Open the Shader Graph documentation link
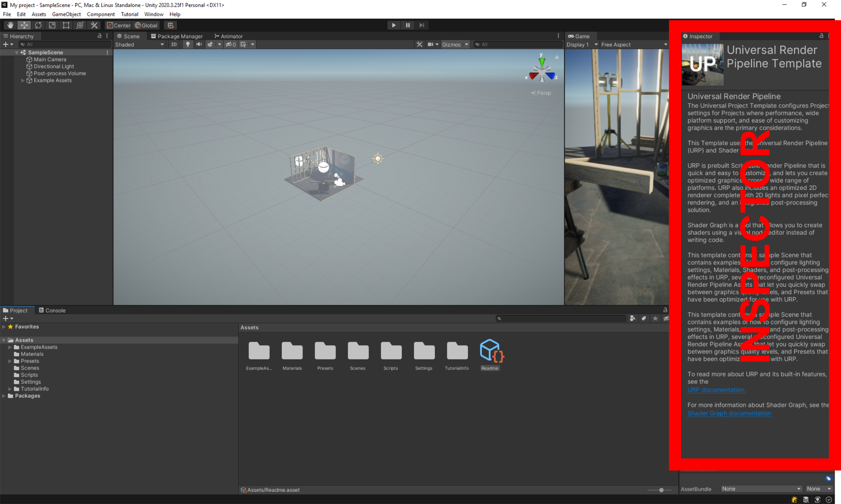The height and width of the screenshot is (504, 841). tap(729, 413)
